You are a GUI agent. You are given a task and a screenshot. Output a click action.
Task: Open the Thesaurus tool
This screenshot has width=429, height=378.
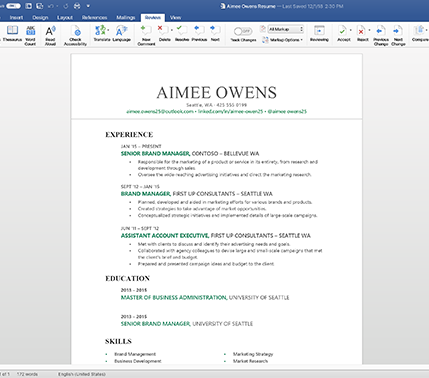[12, 34]
